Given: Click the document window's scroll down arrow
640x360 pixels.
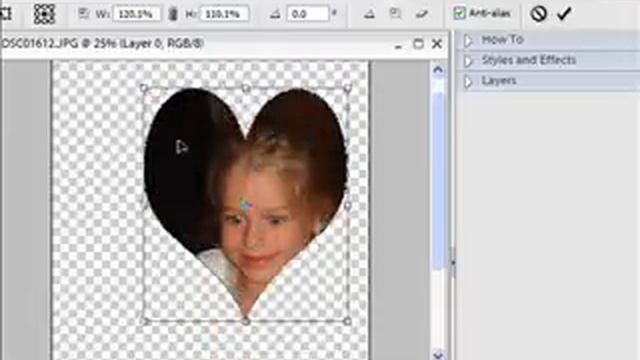Looking at the screenshot, I should 438,355.
